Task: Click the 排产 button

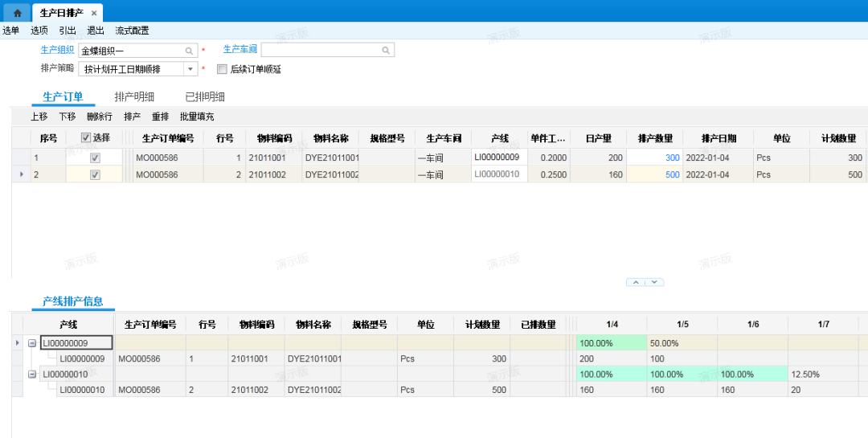Action: 133,117
